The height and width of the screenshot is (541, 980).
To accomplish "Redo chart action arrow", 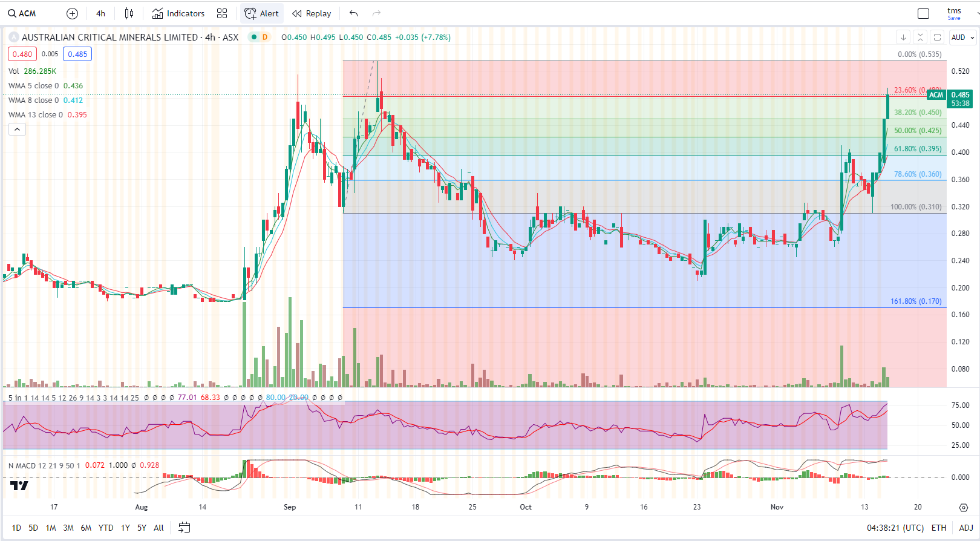I will (376, 13).
